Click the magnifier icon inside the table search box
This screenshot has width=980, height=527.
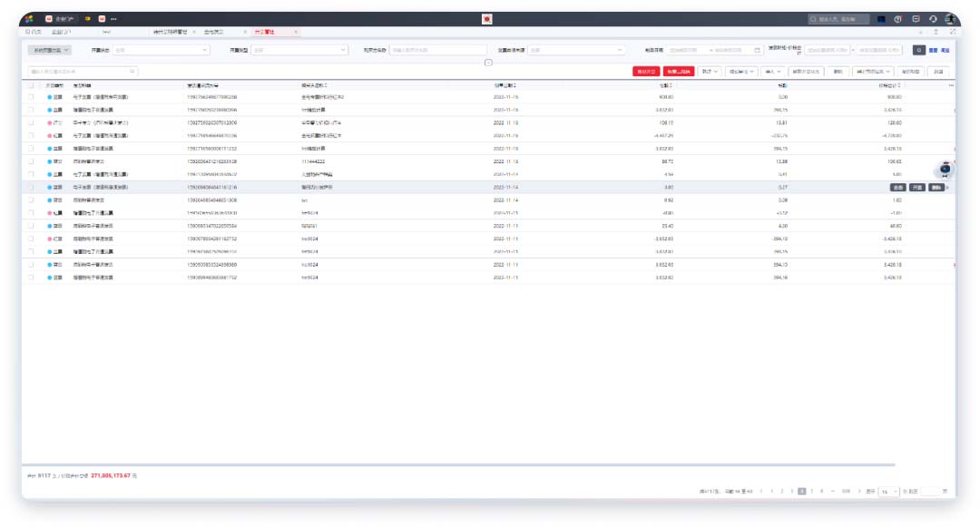pos(132,71)
